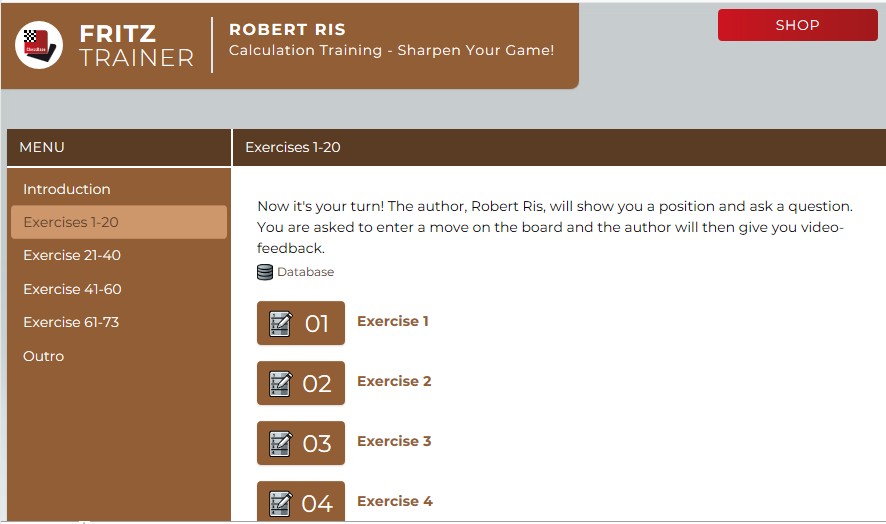
Task: Open the Exercise 2 link
Action: [x=394, y=381]
